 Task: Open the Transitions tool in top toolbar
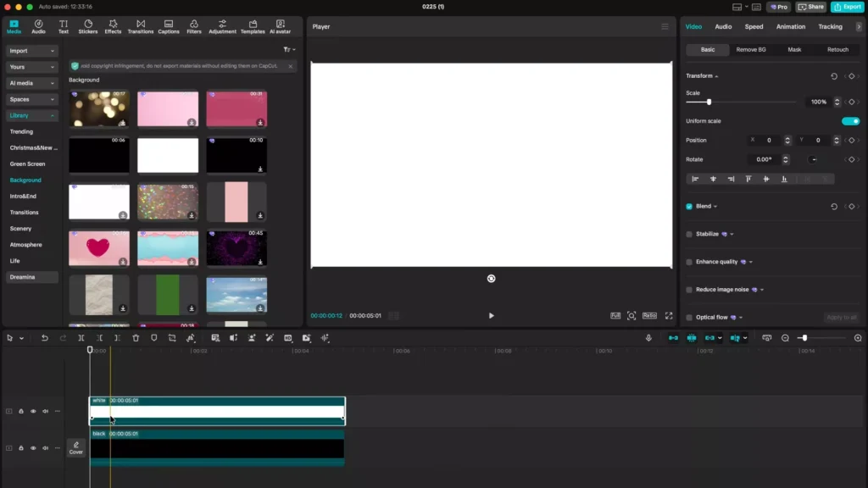pyautogui.click(x=140, y=27)
